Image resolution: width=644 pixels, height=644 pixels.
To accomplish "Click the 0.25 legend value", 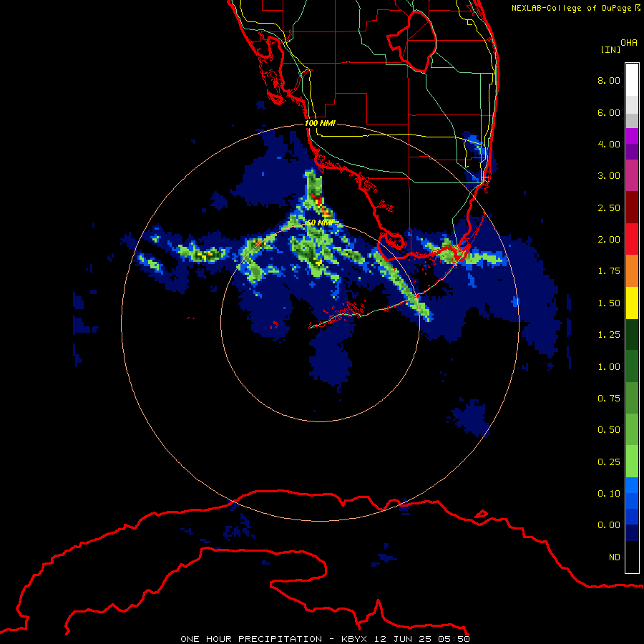I will point(609,462).
